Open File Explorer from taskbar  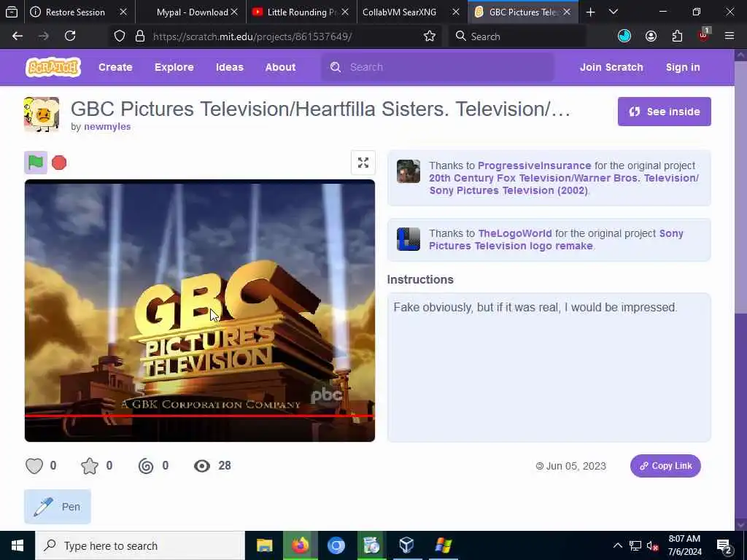[264, 545]
